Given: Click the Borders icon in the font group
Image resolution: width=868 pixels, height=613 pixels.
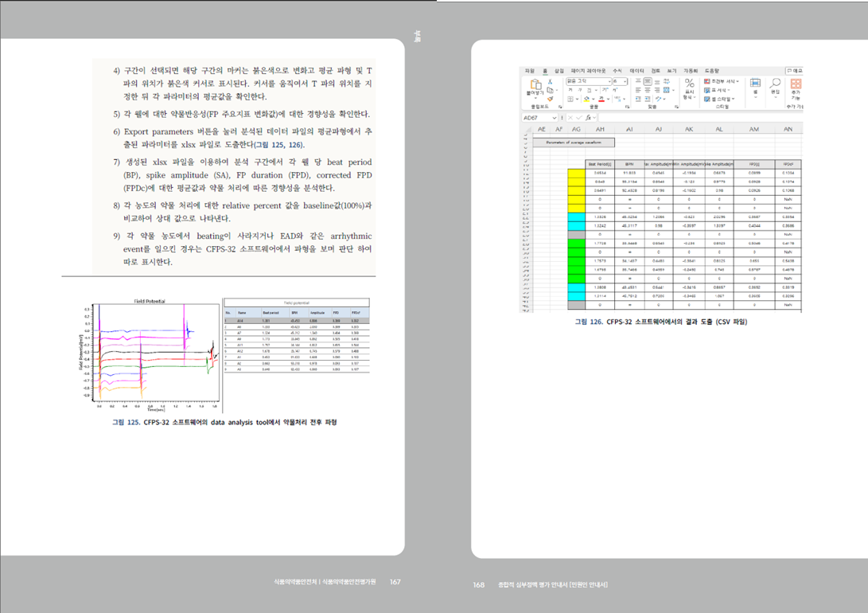Looking at the screenshot, I should (570, 100).
